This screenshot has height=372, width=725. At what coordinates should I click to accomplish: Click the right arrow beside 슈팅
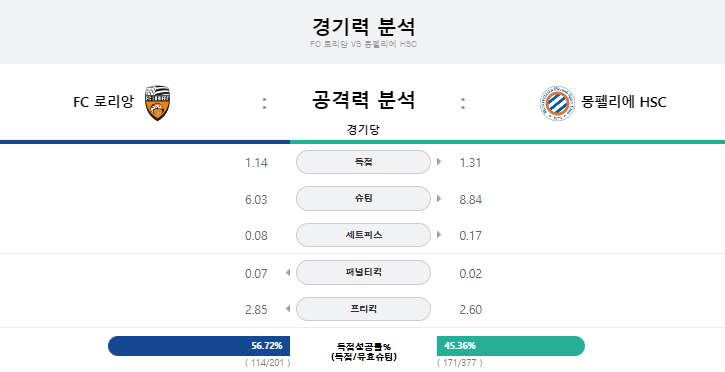pyautogui.click(x=439, y=198)
